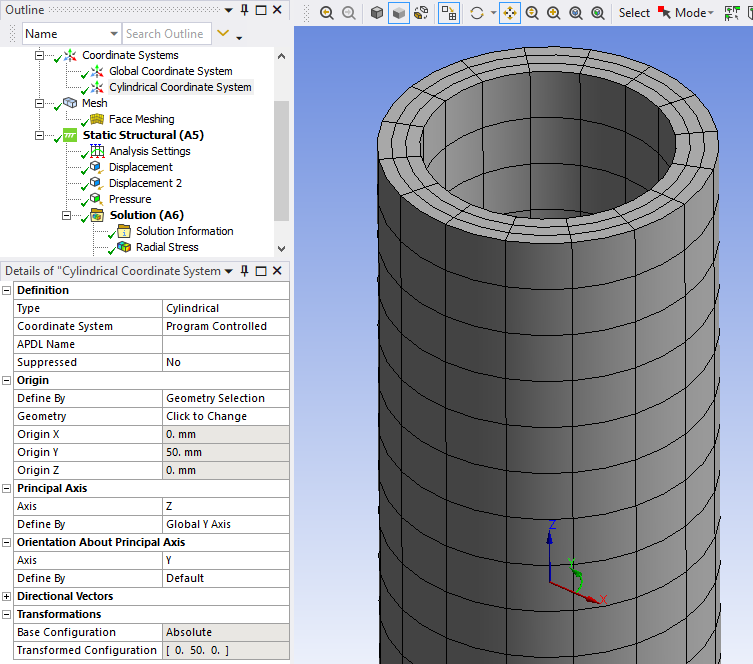Open the Radial Stress result
The height and width of the screenshot is (664, 753).
(166, 247)
